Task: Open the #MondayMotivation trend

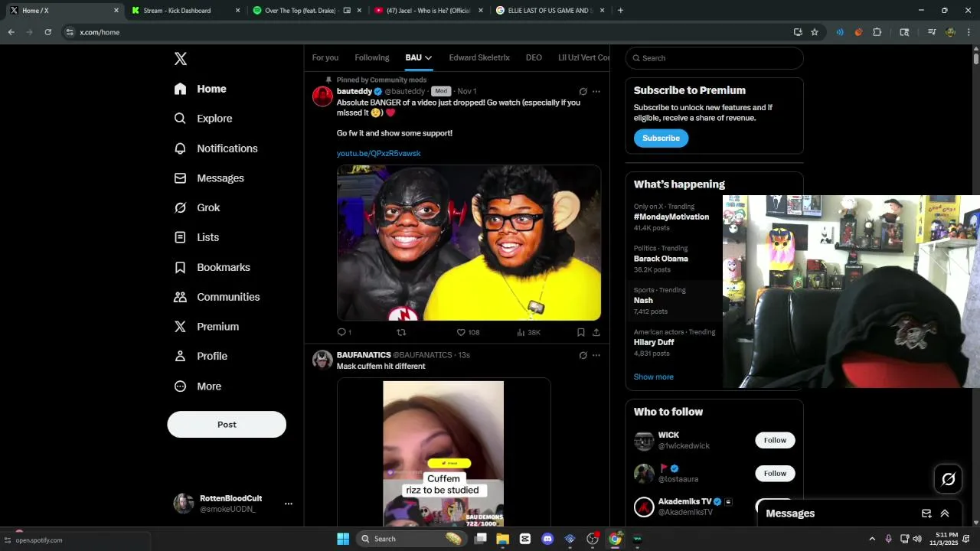Action: coord(671,217)
